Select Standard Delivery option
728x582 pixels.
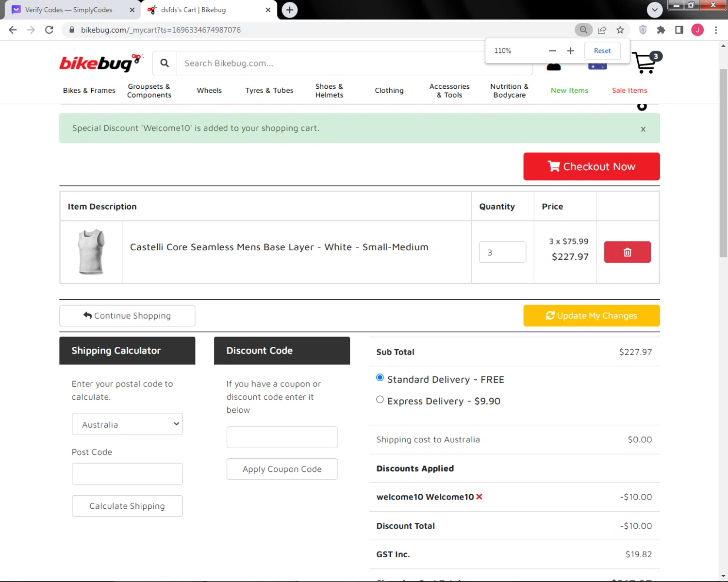click(x=380, y=378)
